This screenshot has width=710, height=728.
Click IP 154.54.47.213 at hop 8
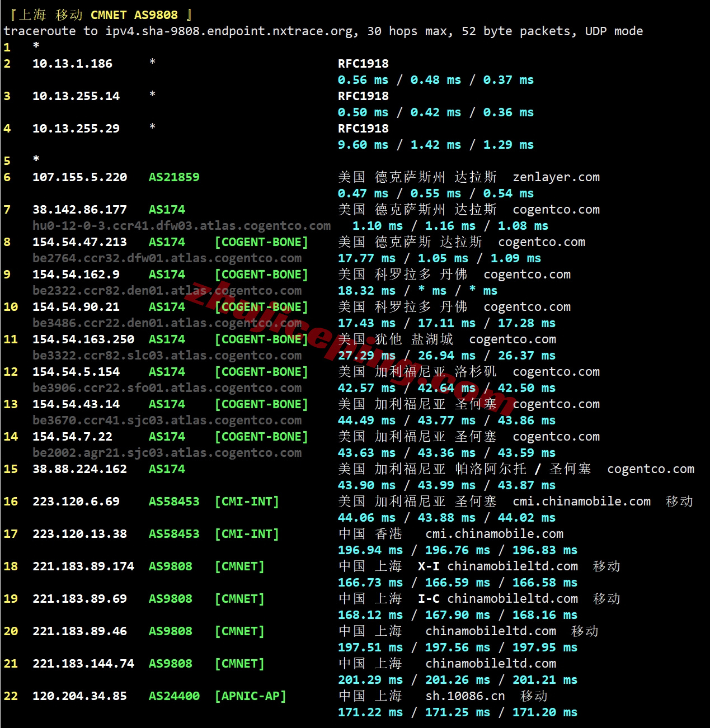tap(79, 242)
